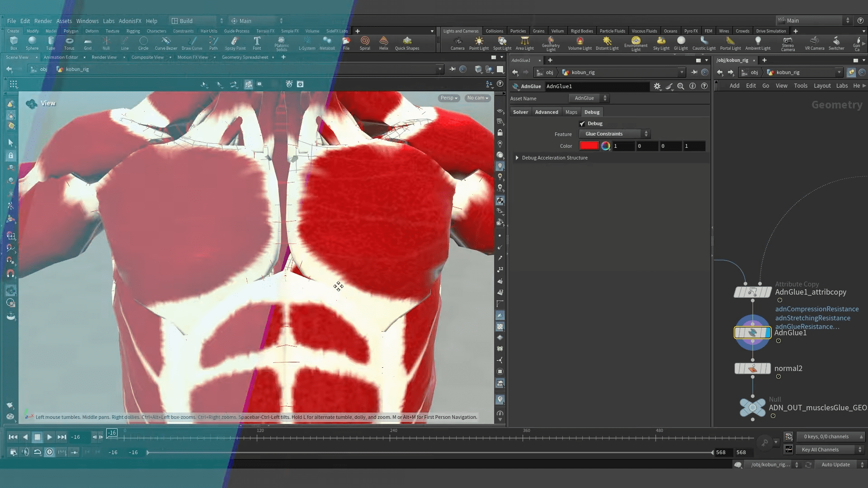The image size is (868, 488).
Task: Click the gear icon in AdnGlue parameters
Action: [x=657, y=86]
